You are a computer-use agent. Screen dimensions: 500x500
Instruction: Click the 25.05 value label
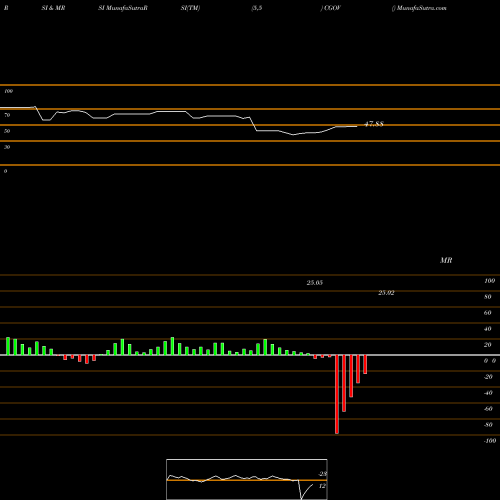click(x=315, y=283)
